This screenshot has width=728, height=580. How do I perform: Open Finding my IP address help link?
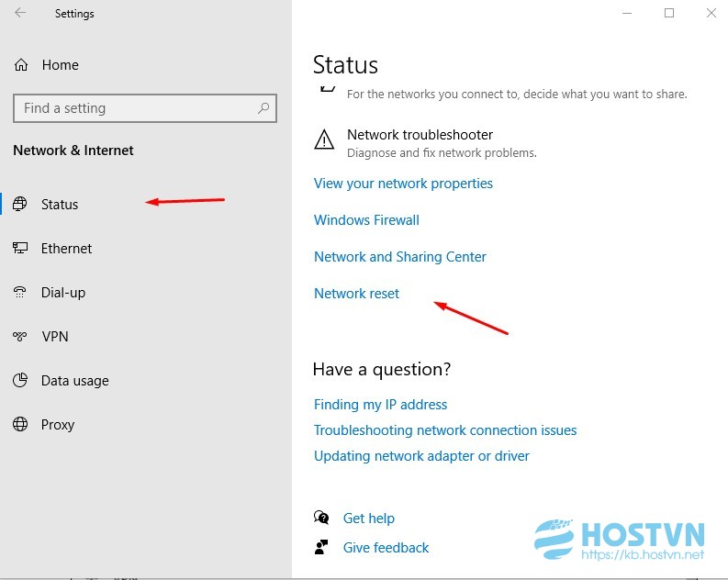(x=380, y=405)
